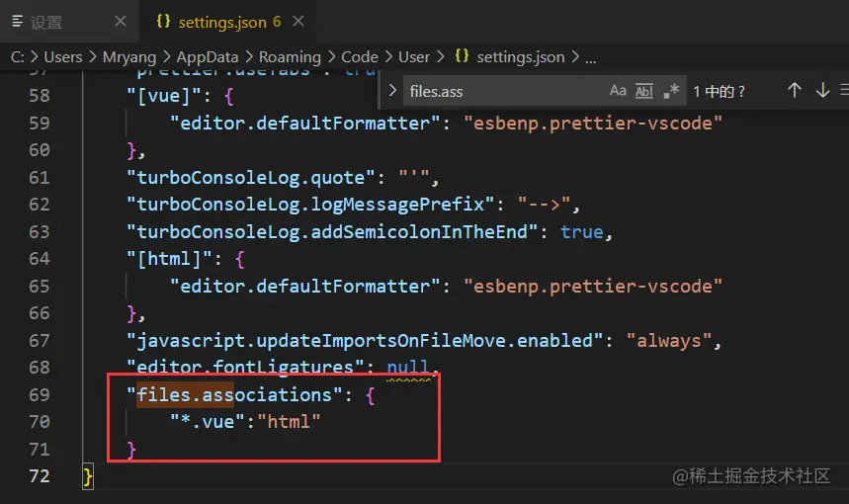Click the match count text 1 中的 ?

[x=720, y=91]
